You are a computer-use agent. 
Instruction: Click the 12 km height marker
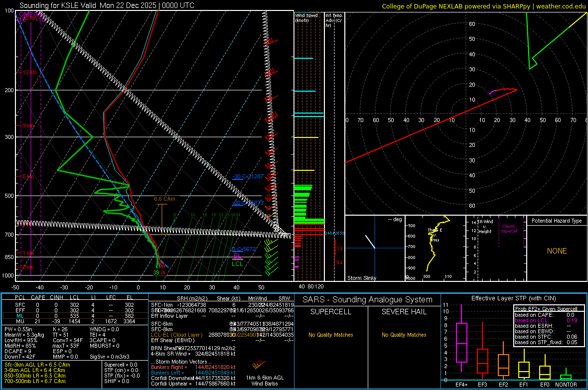[30, 72]
